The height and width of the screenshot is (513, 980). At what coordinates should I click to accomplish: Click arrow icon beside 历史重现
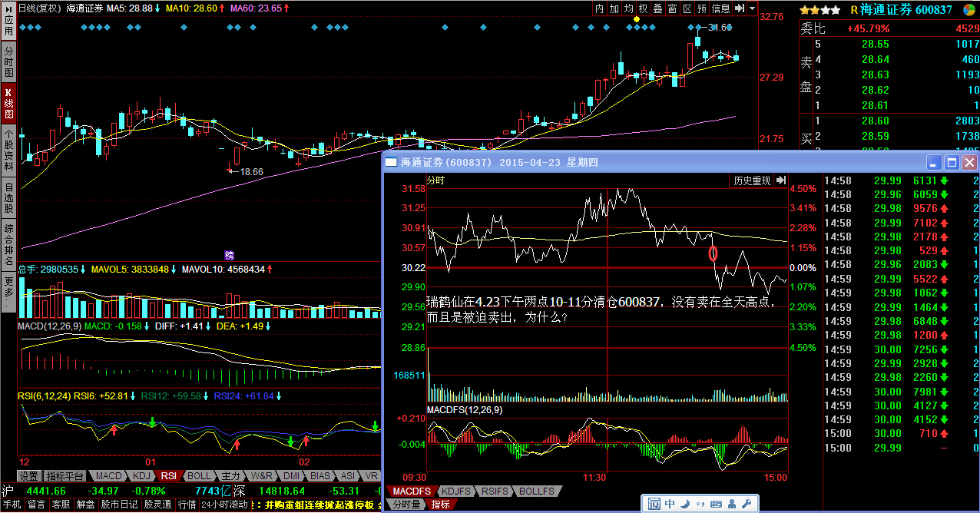click(781, 180)
